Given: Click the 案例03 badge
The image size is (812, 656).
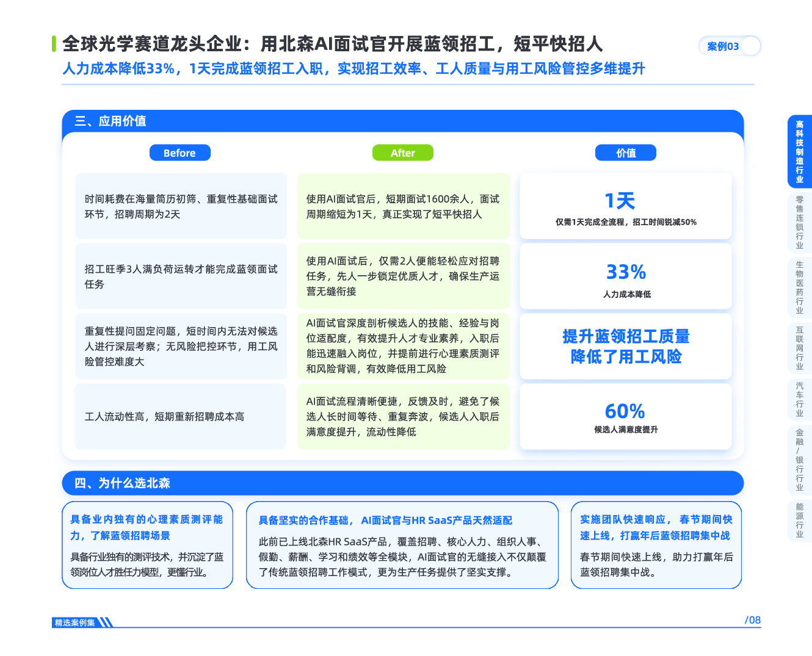Looking at the screenshot, I should pos(730,46).
